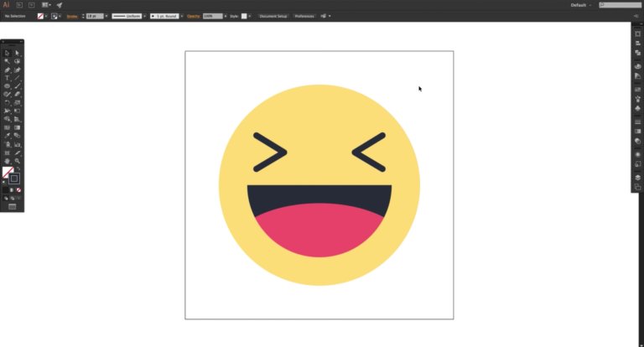Select the Type tool

[7, 78]
